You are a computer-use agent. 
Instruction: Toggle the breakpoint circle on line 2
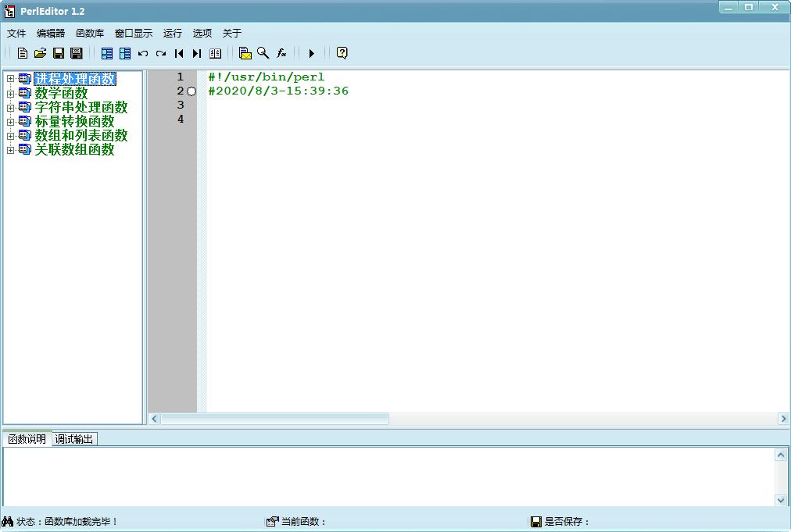coord(191,91)
